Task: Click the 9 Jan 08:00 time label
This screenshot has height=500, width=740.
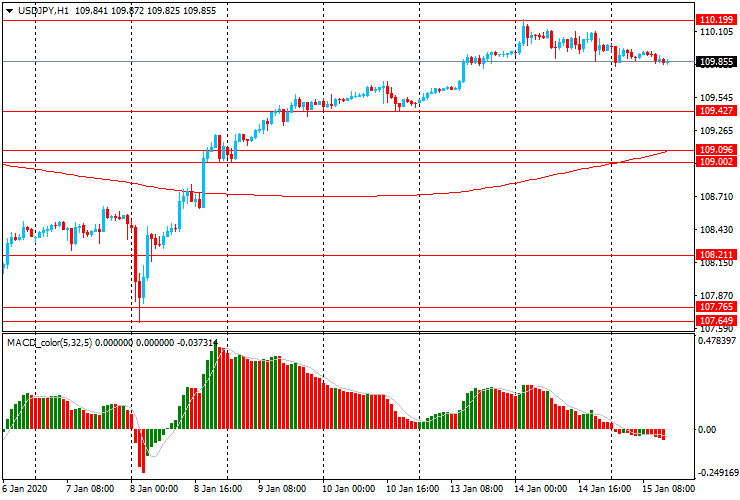Action: point(282,489)
